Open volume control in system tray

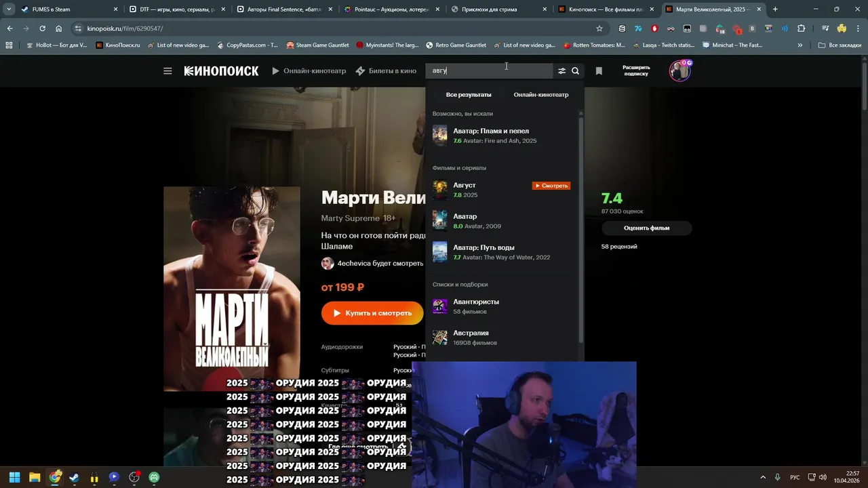coord(823,477)
